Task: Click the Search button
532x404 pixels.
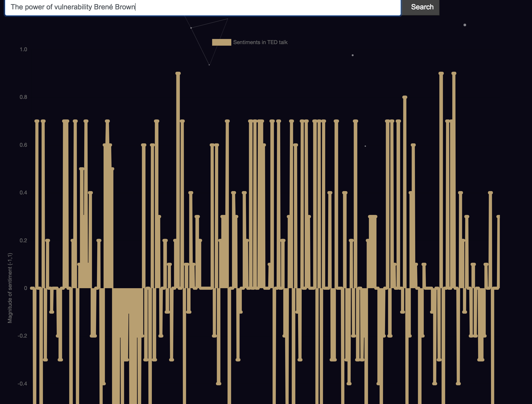Action: [x=421, y=7]
